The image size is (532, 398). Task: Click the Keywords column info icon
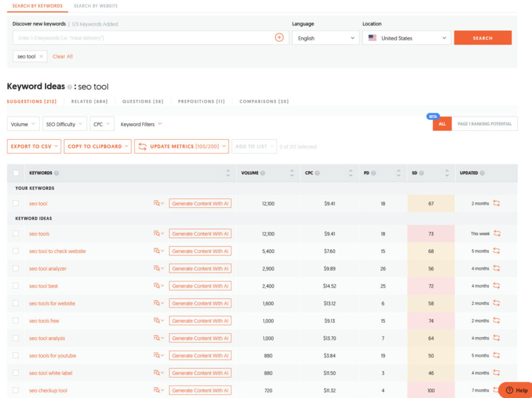pos(57,173)
